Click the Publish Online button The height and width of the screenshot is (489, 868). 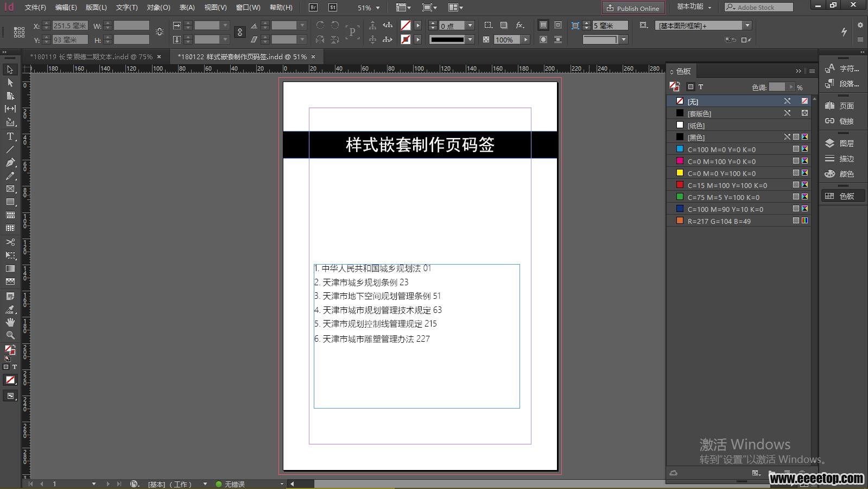click(x=633, y=8)
